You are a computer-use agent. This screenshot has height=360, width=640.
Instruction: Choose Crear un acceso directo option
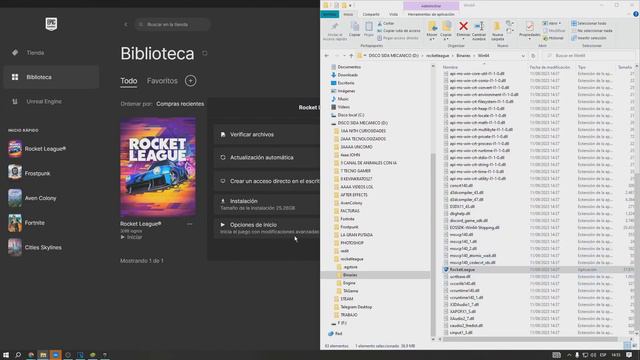pos(267,181)
